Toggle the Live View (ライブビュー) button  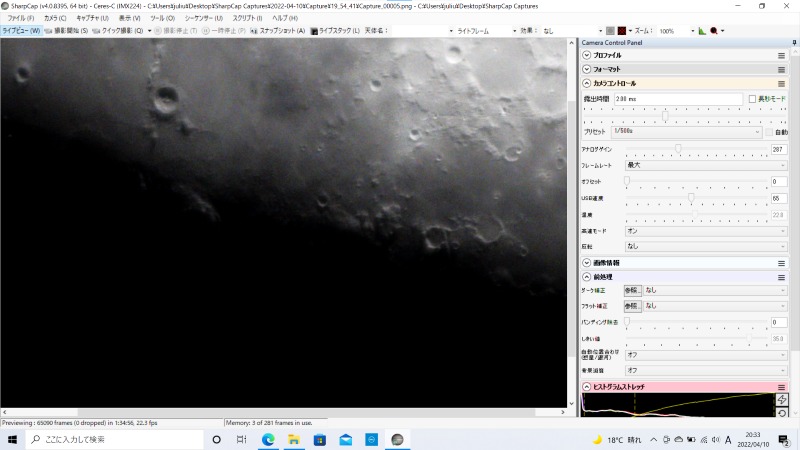pyautogui.click(x=21, y=31)
